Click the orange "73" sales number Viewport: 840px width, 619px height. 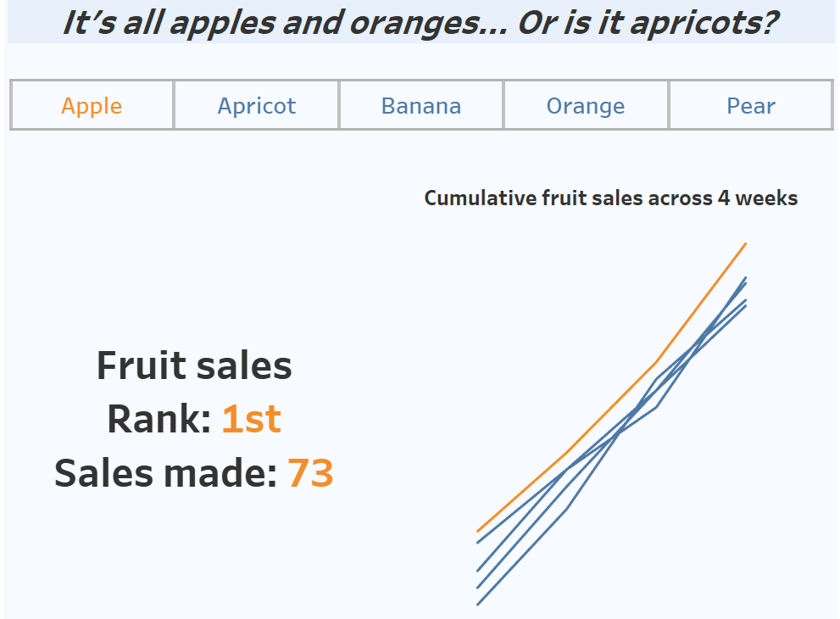310,473
